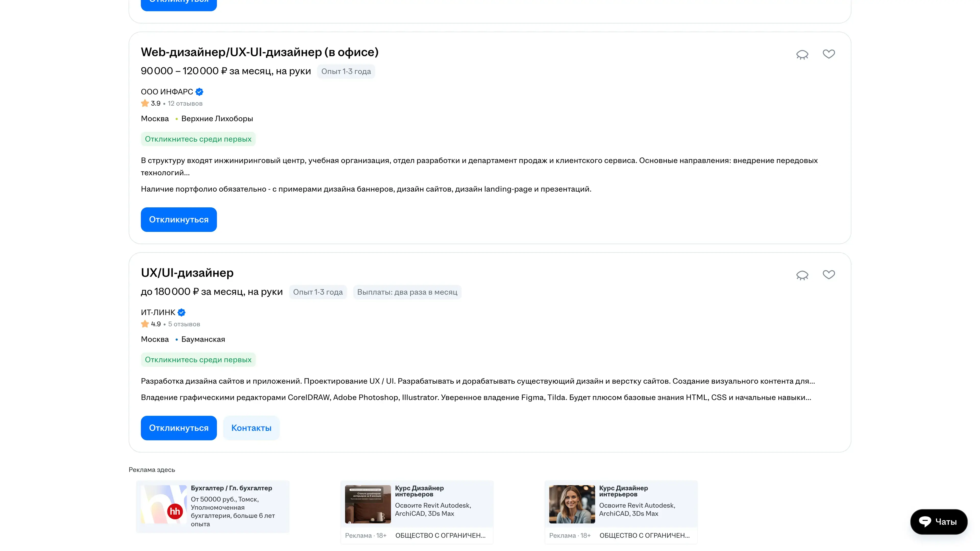
Task: Open Бухгалтер / Гл. бухгалтер ad
Action: click(x=231, y=488)
